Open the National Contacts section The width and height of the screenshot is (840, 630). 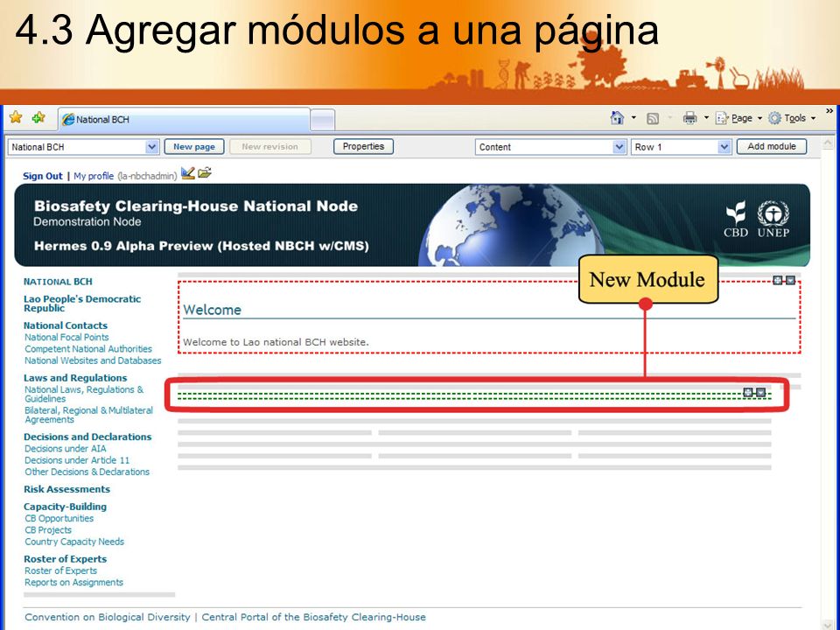66,325
